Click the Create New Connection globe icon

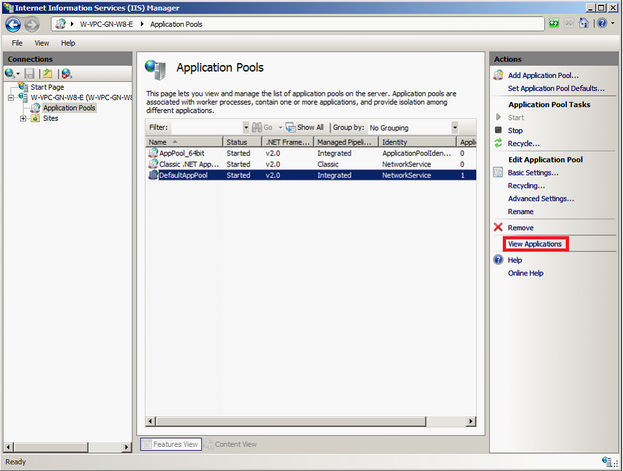pos(10,74)
